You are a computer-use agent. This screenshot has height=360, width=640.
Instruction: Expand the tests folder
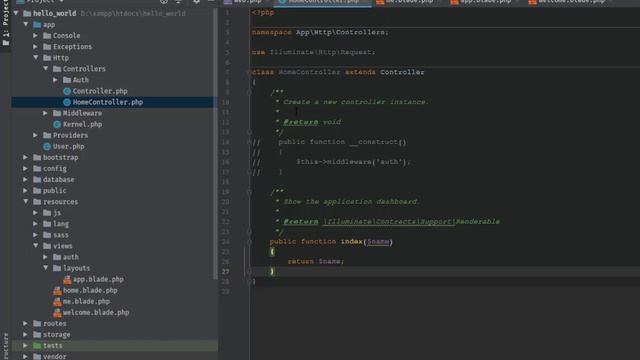click(x=26, y=345)
